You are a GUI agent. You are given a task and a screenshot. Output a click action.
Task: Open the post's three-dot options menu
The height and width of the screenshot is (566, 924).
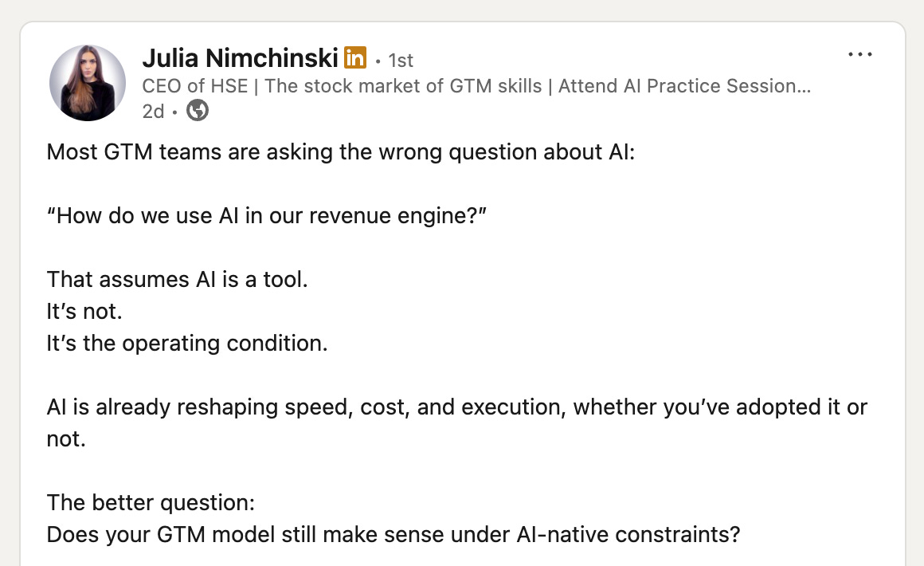pyautogui.click(x=859, y=54)
